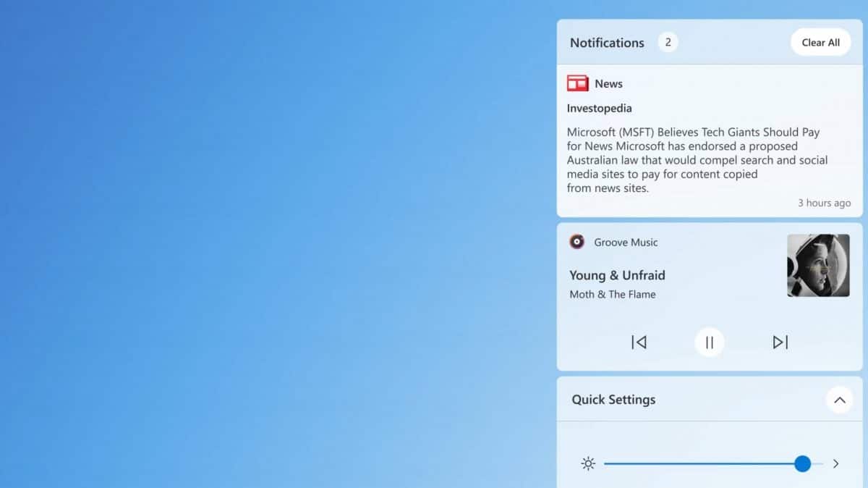Image resolution: width=868 pixels, height=488 pixels.
Task: Click the brightness sun icon
Action: click(588, 463)
